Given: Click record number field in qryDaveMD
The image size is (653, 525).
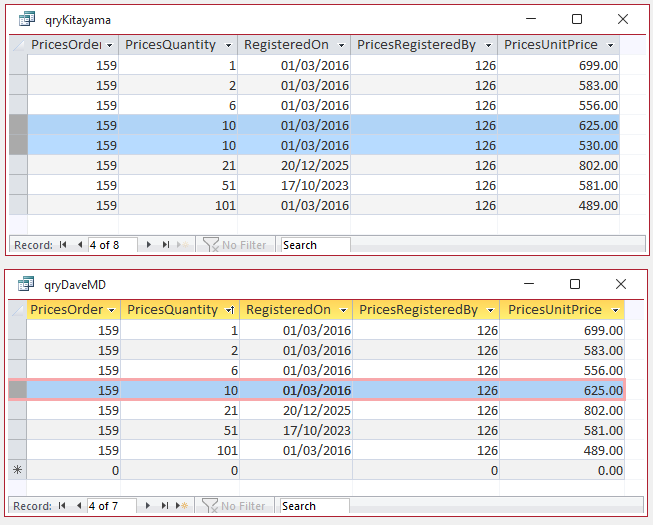Looking at the screenshot, I should tap(112, 506).
